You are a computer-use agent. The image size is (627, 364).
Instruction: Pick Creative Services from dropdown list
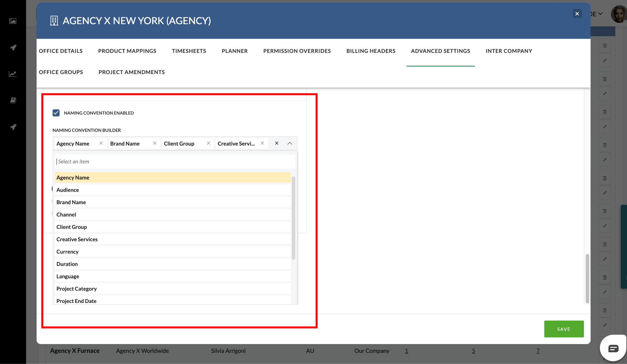(173, 240)
